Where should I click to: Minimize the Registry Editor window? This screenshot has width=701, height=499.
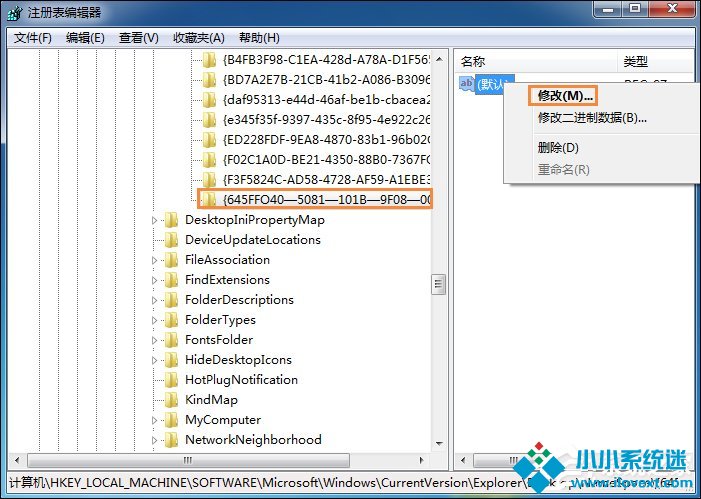pyautogui.click(x=608, y=9)
